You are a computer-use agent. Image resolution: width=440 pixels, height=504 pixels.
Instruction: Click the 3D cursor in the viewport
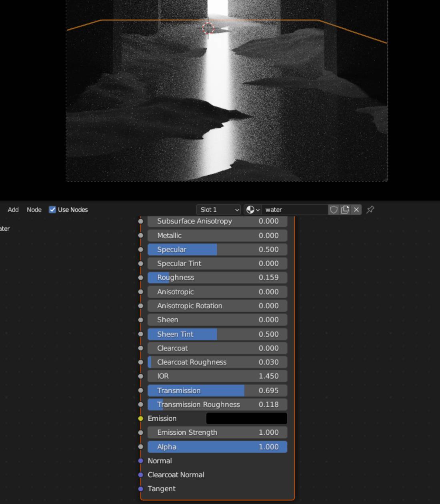pyautogui.click(x=208, y=28)
